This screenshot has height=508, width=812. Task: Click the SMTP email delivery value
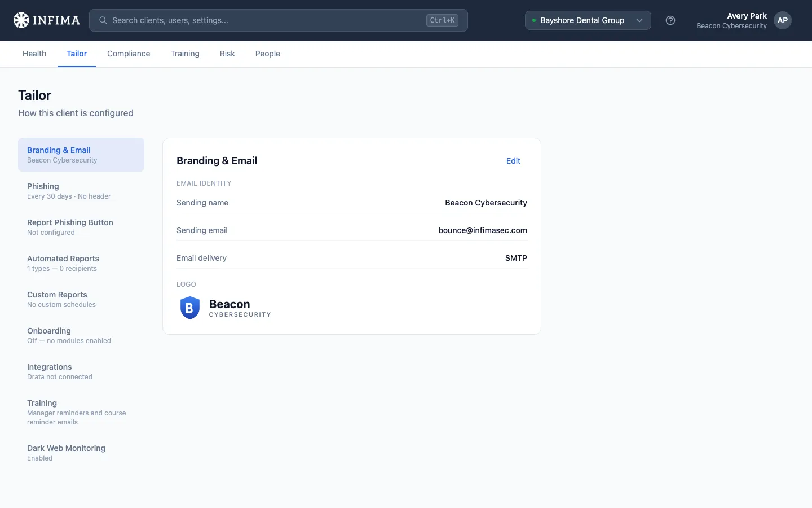516,258
